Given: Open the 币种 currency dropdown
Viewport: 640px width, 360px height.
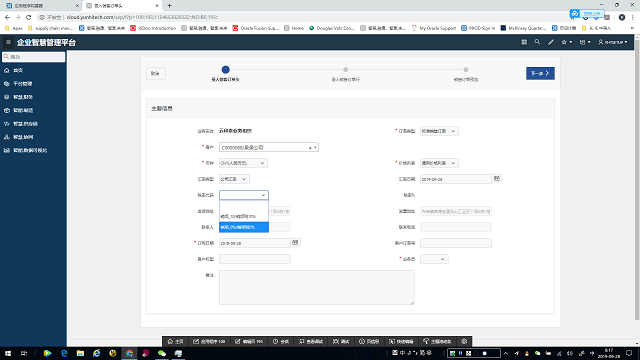Looking at the screenshot, I should pyautogui.click(x=243, y=163).
